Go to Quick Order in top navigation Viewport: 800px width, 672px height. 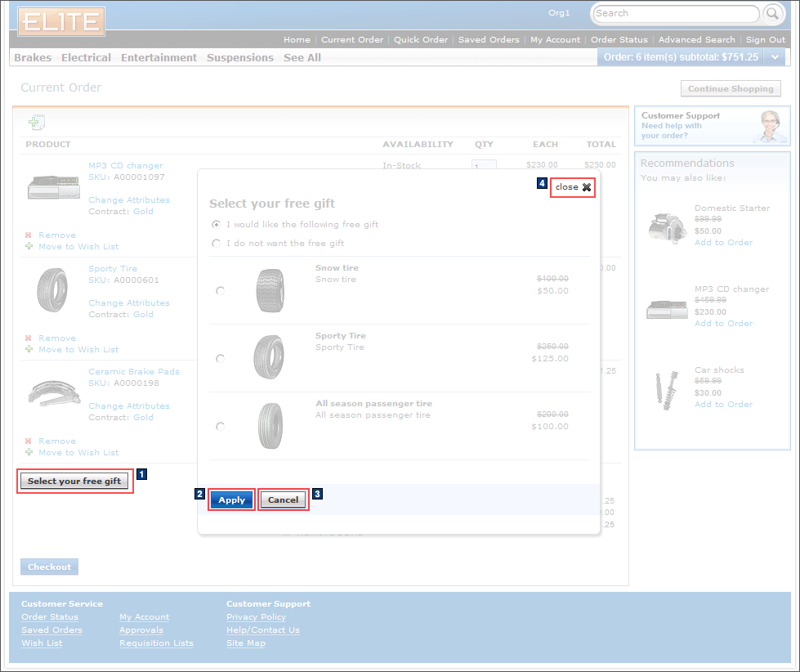(x=421, y=40)
